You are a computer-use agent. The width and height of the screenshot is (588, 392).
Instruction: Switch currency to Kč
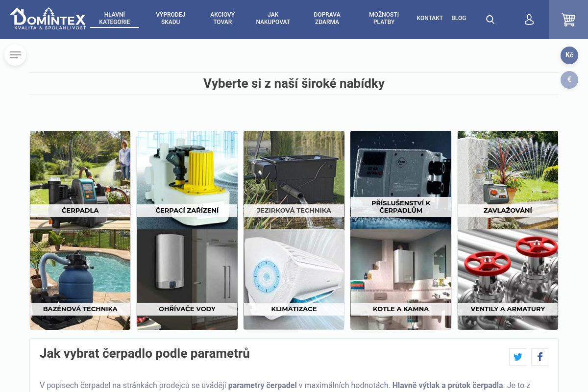click(569, 55)
